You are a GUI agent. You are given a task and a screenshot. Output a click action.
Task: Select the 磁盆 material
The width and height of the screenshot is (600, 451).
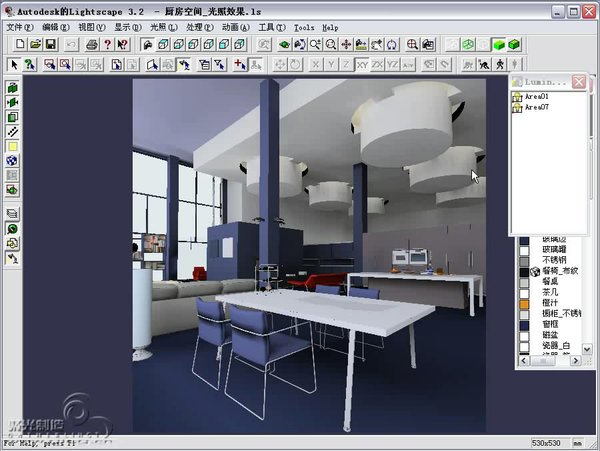click(550, 335)
